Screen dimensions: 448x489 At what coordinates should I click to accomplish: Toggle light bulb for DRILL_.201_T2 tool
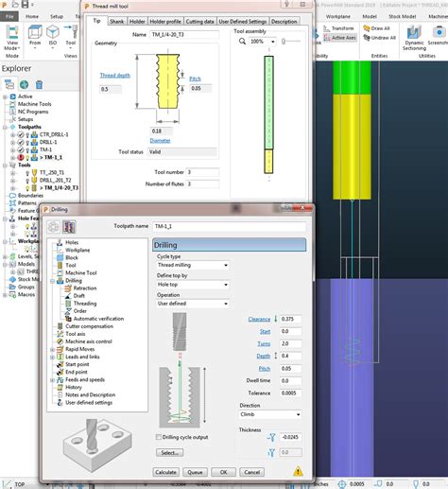click(x=27, y=181)
